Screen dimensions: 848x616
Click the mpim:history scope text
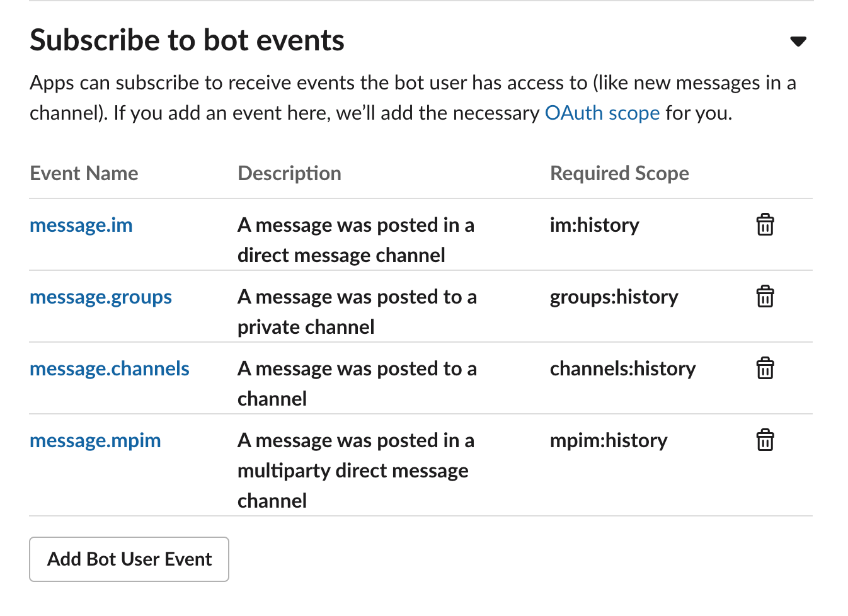608,440
